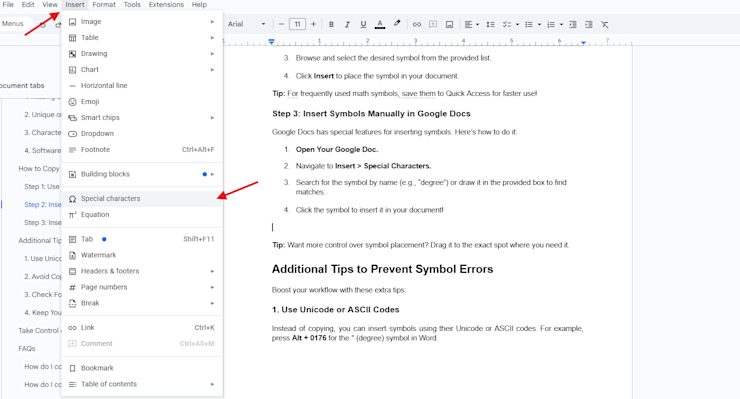The image size is (740, 399).
Task: Go to 'Step 1: Use' outline heading
Action: (42, 187)
